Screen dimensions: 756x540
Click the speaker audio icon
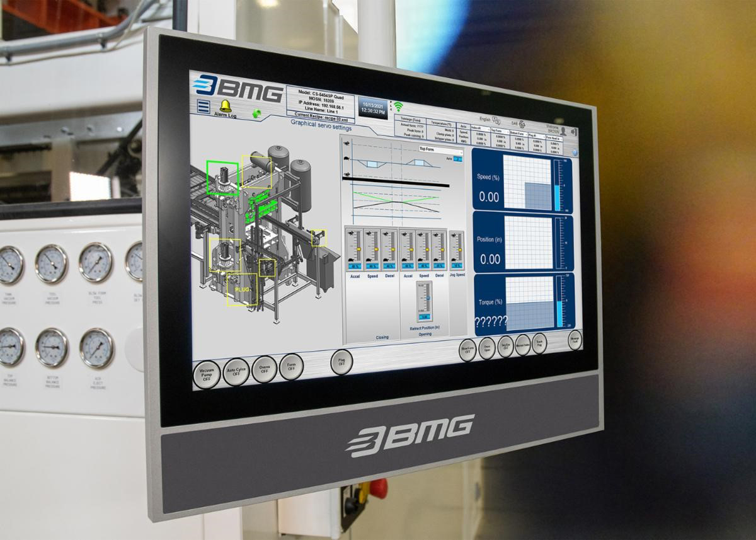coord(573,132)
